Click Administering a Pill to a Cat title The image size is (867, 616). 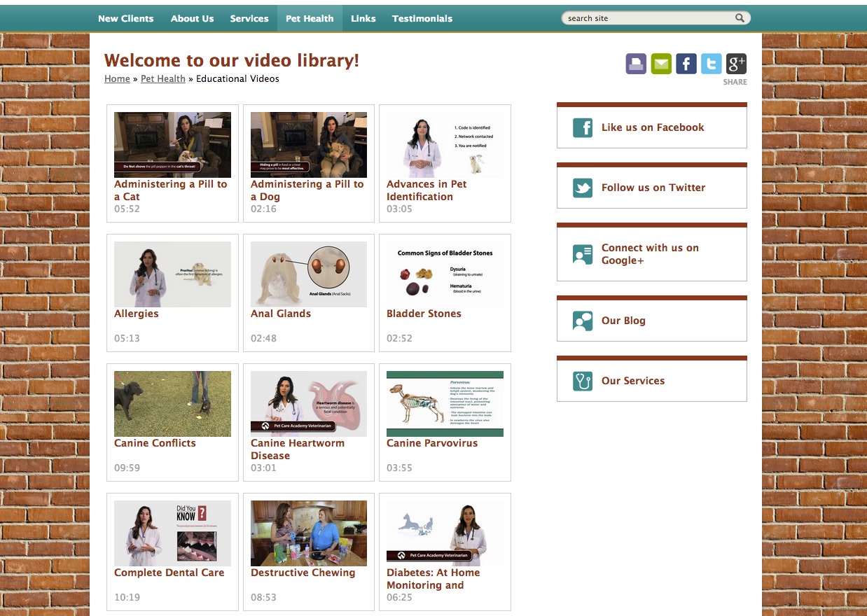171,190
